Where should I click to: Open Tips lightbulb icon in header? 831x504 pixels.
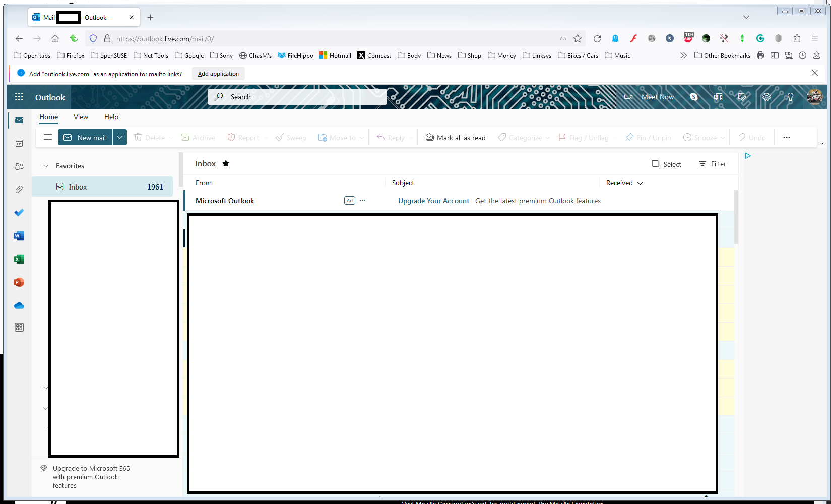tap(790, 97)
